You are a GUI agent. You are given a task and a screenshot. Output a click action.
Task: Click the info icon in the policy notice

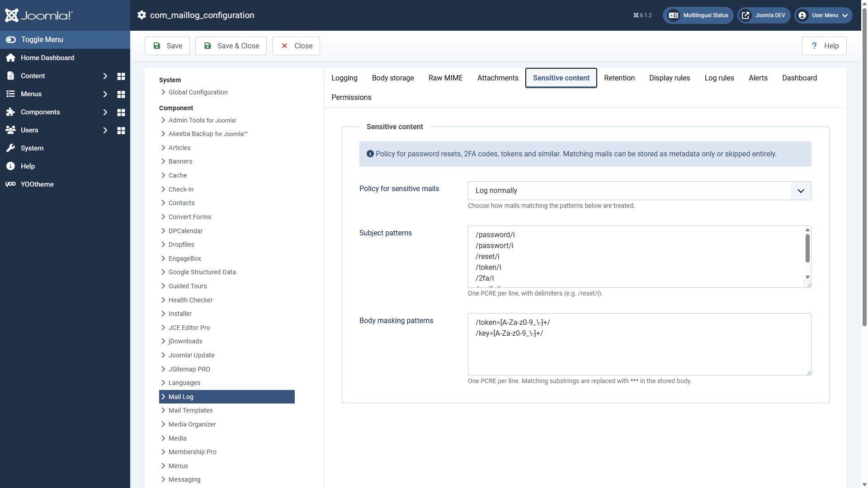pos(370,154)
